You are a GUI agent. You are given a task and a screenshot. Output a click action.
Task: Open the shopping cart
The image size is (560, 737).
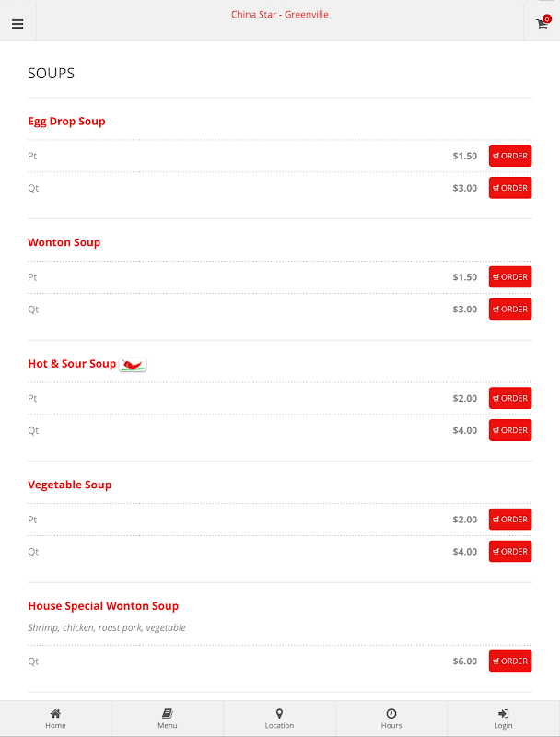click(x=542, y=24)
